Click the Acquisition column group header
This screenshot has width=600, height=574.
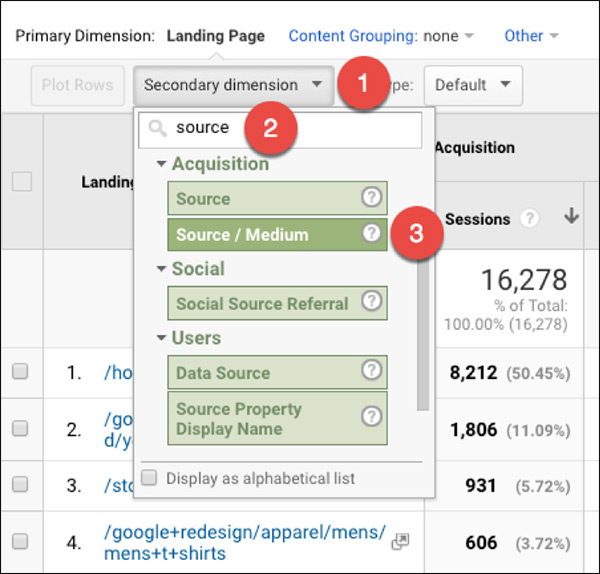point(475,147)
